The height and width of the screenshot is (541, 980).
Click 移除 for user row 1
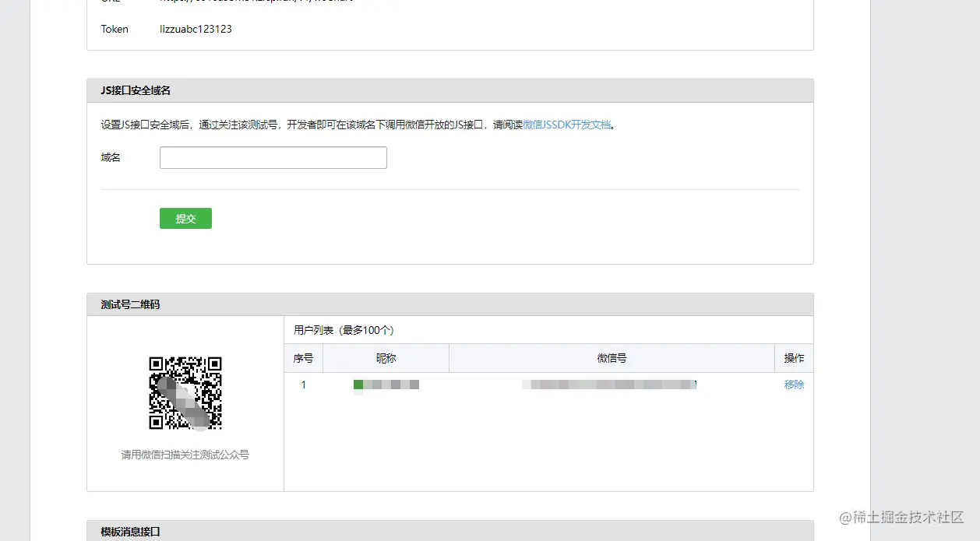pyautogui.click(x=794, y=385)
